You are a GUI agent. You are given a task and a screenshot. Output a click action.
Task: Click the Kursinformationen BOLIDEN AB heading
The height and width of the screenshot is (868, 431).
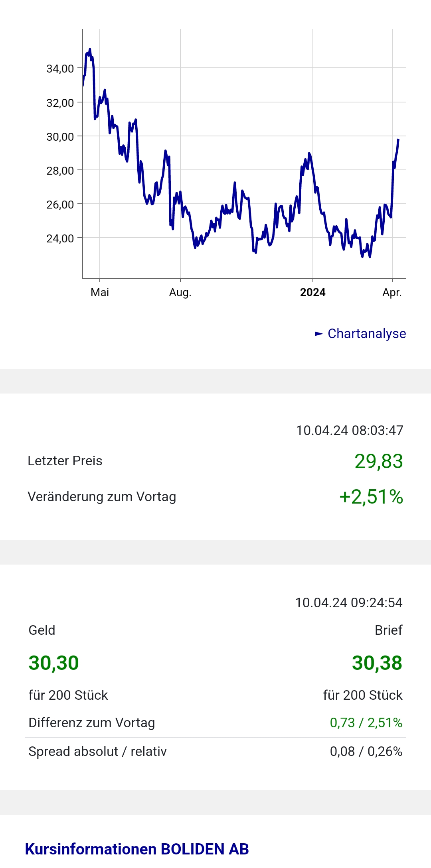pos(137,849)
